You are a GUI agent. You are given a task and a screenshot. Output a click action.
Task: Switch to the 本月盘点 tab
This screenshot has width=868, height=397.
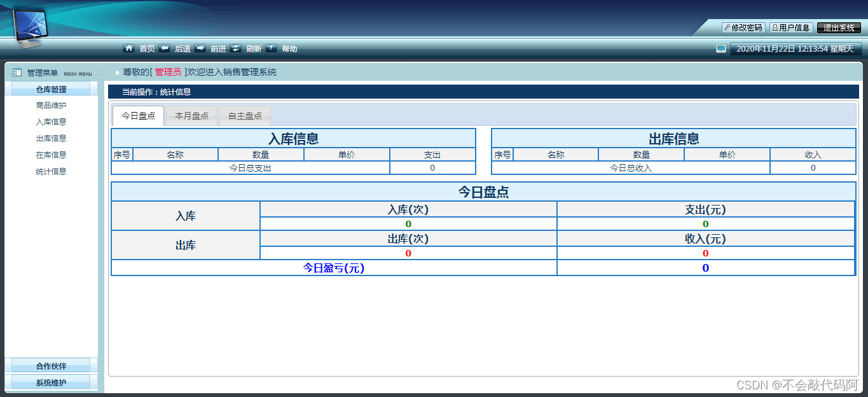tap(191, 116)
